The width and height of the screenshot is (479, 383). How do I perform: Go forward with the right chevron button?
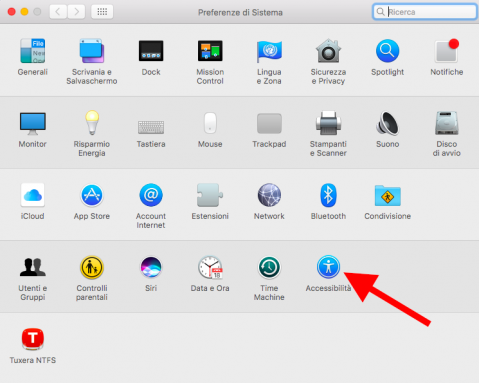tap(76, 12)
